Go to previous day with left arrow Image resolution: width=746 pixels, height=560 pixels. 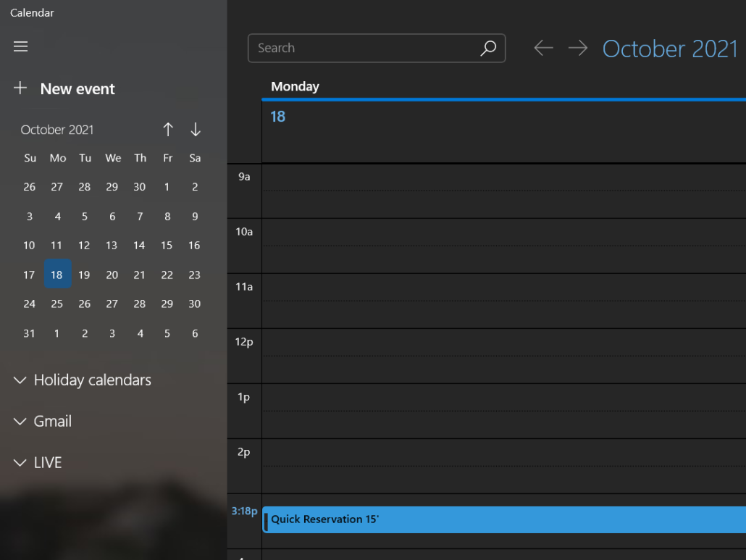pos(543,49)
